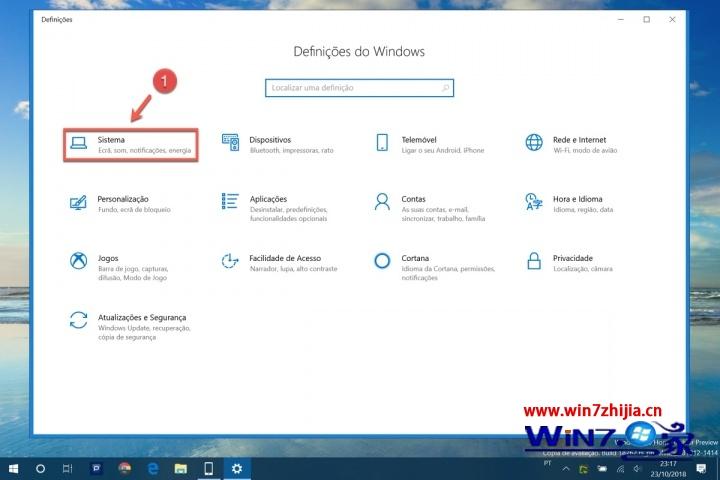
Task: Open the Personalização brush icon
Action: pos(78,203)
